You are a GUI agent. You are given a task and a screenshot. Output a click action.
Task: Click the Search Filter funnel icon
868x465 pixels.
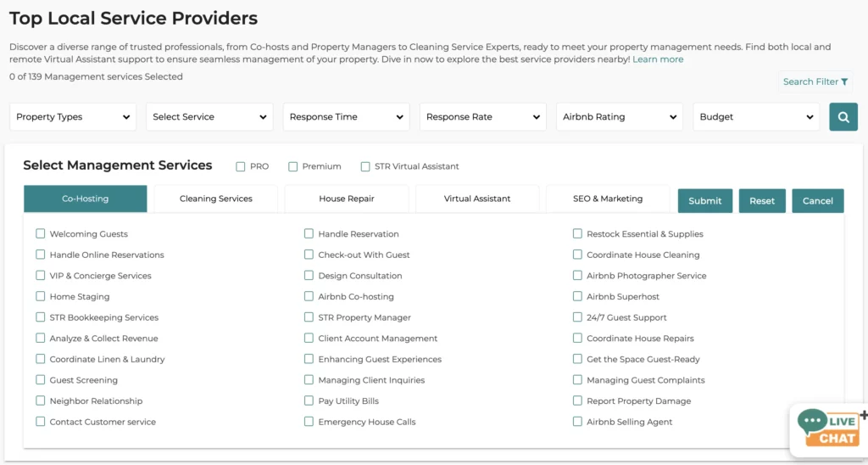[x=844, y=81]
